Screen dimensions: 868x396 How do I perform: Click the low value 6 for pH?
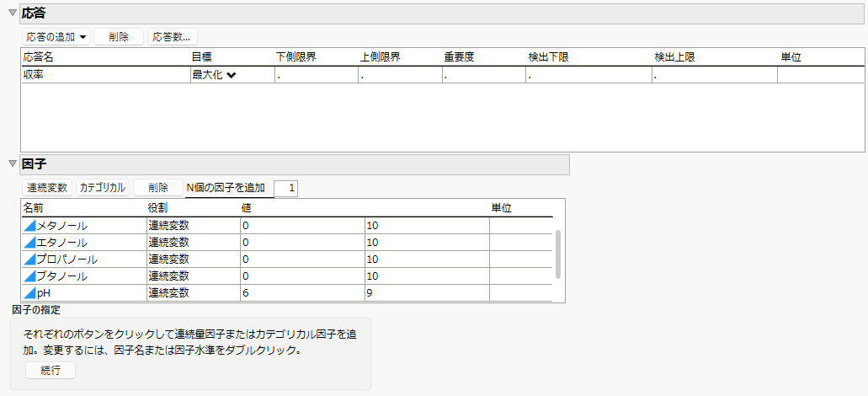302,292
